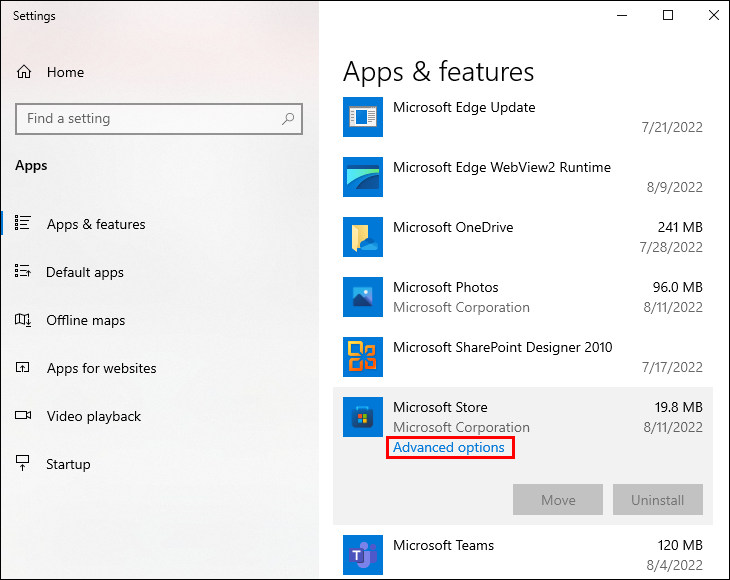This screenshot has height=580, width=730.
Task: Click the Apps & features list icon
Action: (22, 223)
